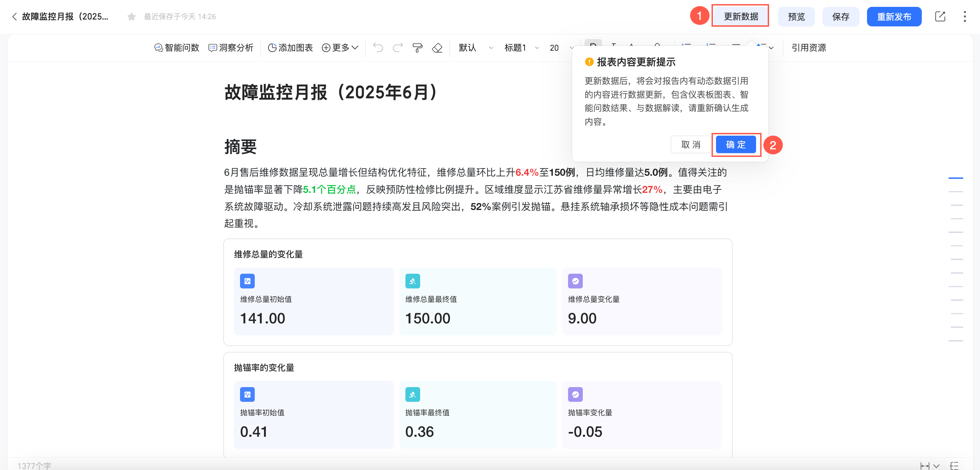
Task: Click the green 5.1个百分点 text
Action: tap(329, 189)
